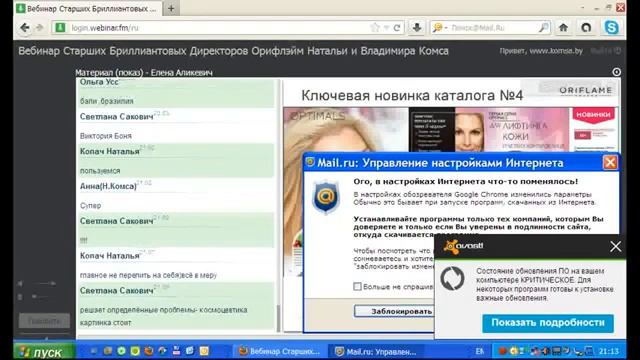
Task: Select the Вебинар Старших Бриллиантовых browser tab
Action: pyautogui.click(x=87, y=9)
